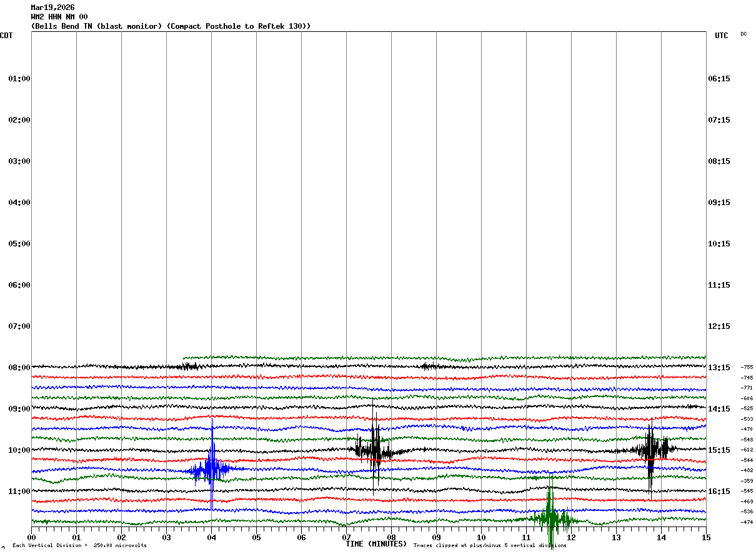
Task: Click the -771 offset value
Action: tap(747, 388)
